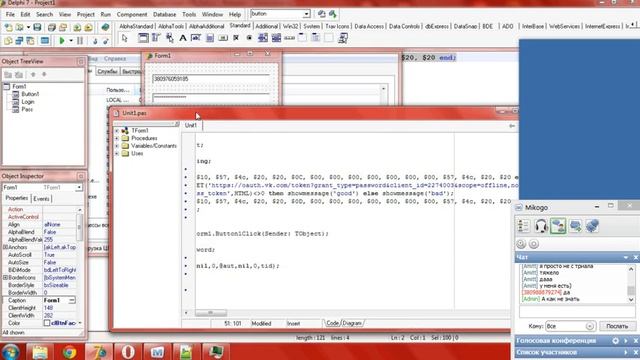Select Login in Object TreeView
Image resolution: width=640 pixels, height=360 pixels.
click(x=28, y=102)
